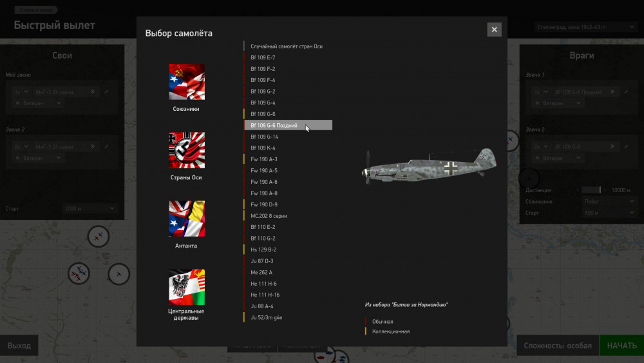Screen dimensions: 644x363
Task: Select the Антанта faction flag
Action: point(187,219)
